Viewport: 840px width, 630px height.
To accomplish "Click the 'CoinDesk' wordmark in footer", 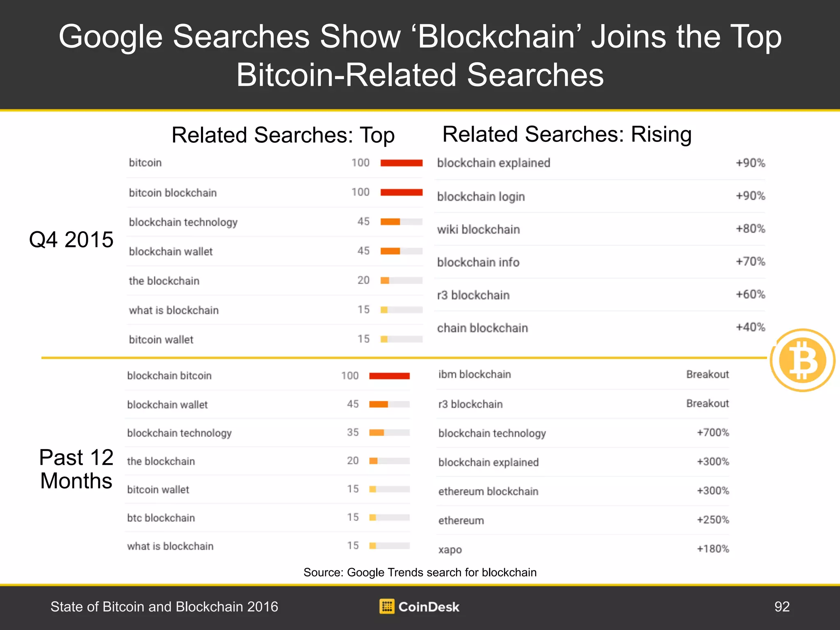I will coord(429,607).
